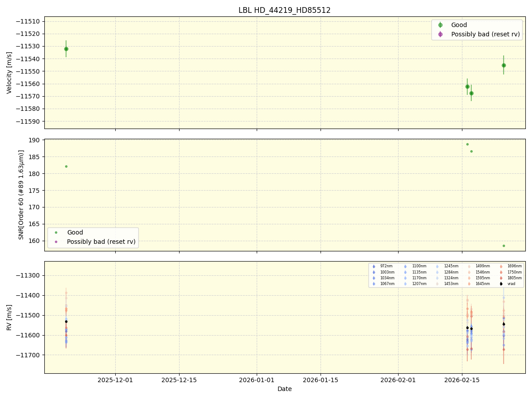Select the 1100nm wavelength marker icon
The width and height of the screenshot is (532, 399).
[x=406, y=266]
